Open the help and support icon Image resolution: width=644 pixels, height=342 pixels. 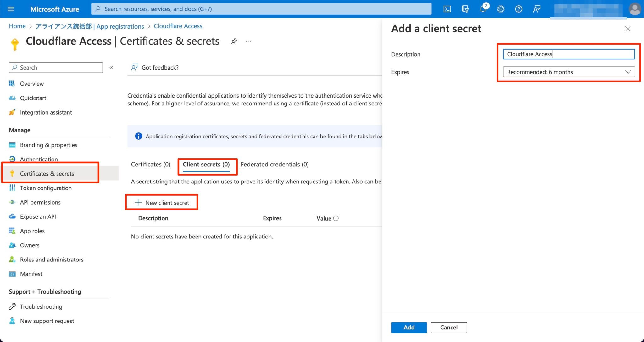pyautogui.click(x=519, y=9)
